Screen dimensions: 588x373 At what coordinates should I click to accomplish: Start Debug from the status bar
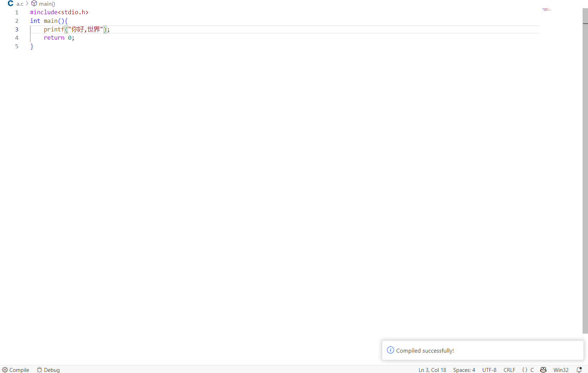[48, 370]
